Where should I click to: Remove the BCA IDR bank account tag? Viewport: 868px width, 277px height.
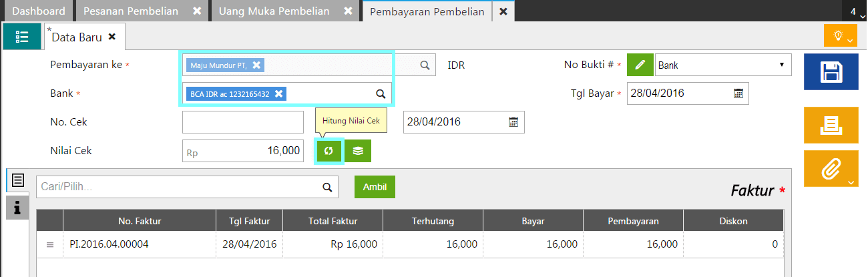[278, 94]
